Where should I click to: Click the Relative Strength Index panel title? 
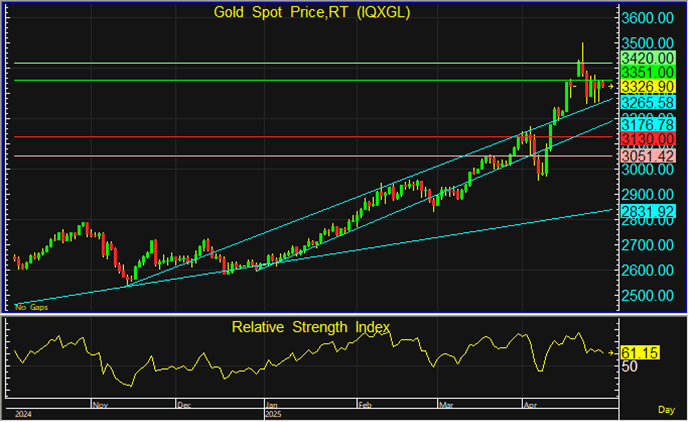coord(311,327)
